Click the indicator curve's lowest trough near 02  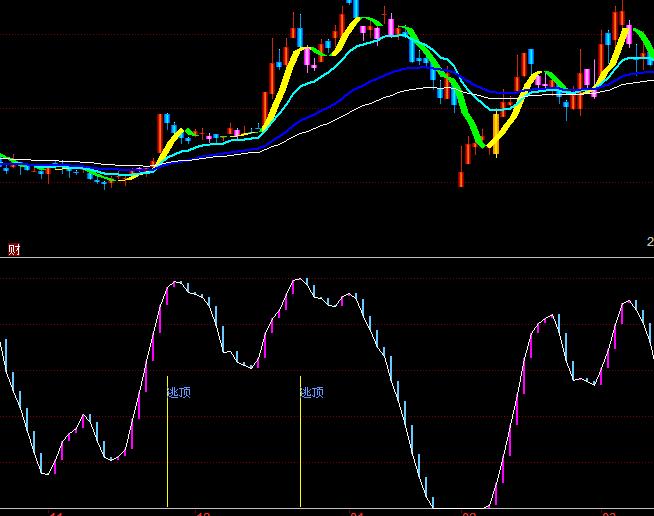click(460, 508)
